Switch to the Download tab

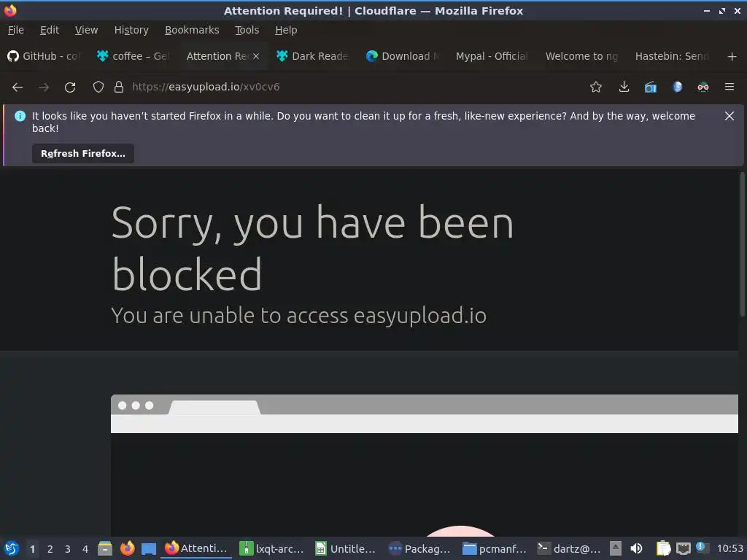click(x=403, y=56)
